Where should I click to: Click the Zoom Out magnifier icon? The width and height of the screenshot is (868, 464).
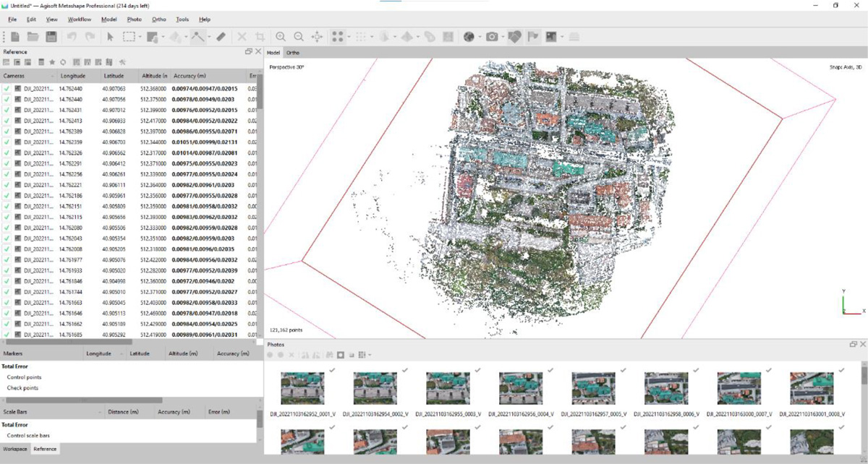click(298, 36)
